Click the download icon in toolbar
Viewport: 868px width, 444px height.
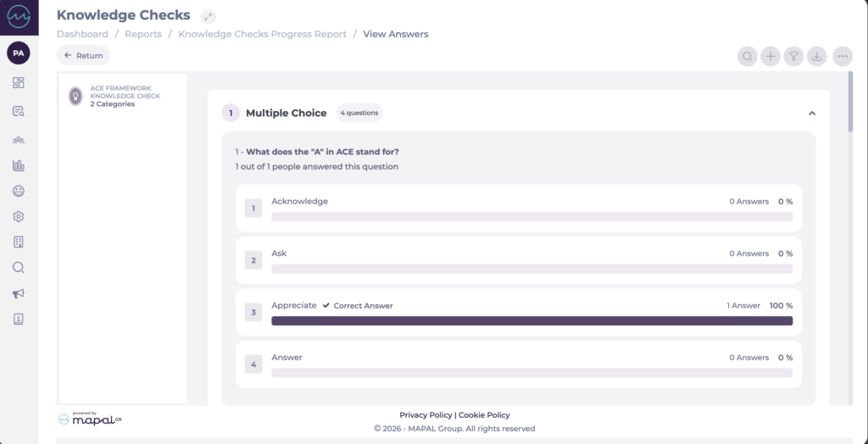(816, 56)
